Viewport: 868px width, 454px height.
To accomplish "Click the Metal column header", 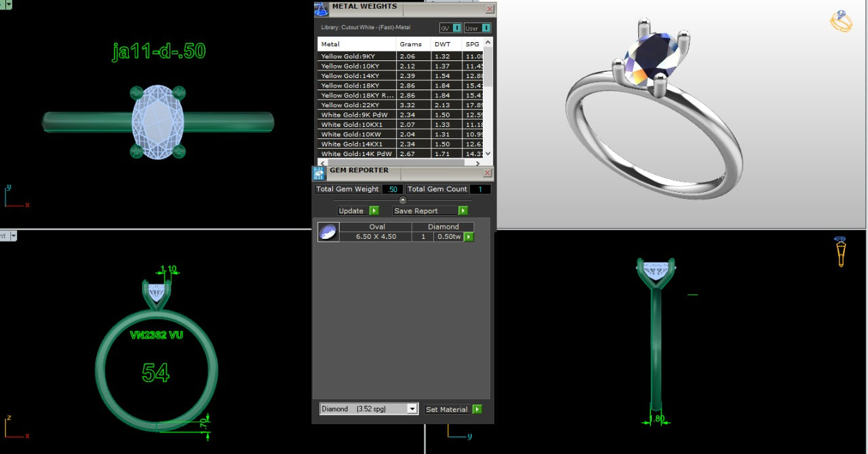I will click(x=357, y=44).
